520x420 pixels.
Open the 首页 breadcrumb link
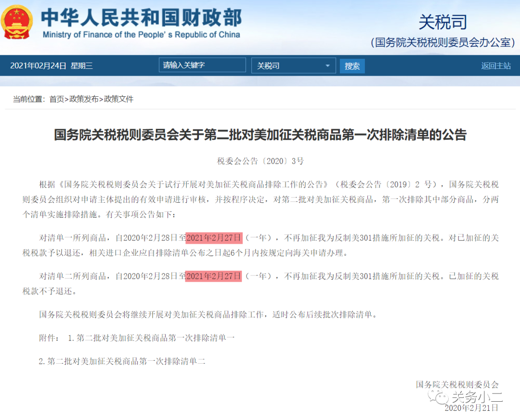(x=57, y=99)
